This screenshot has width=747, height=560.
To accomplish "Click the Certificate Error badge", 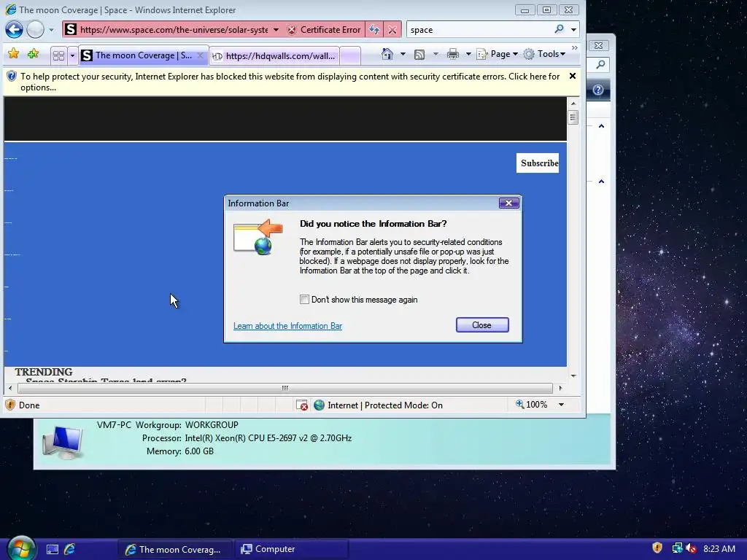I will (324, 29).
